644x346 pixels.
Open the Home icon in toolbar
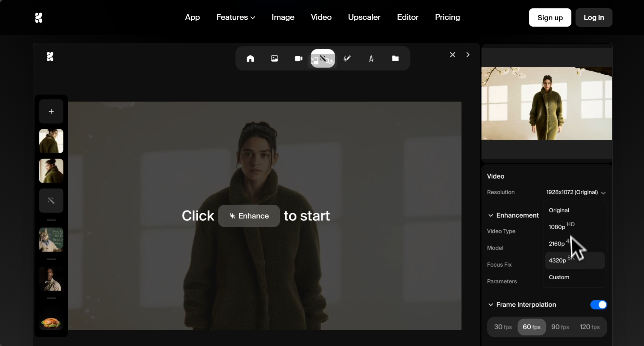coord(250,59)
